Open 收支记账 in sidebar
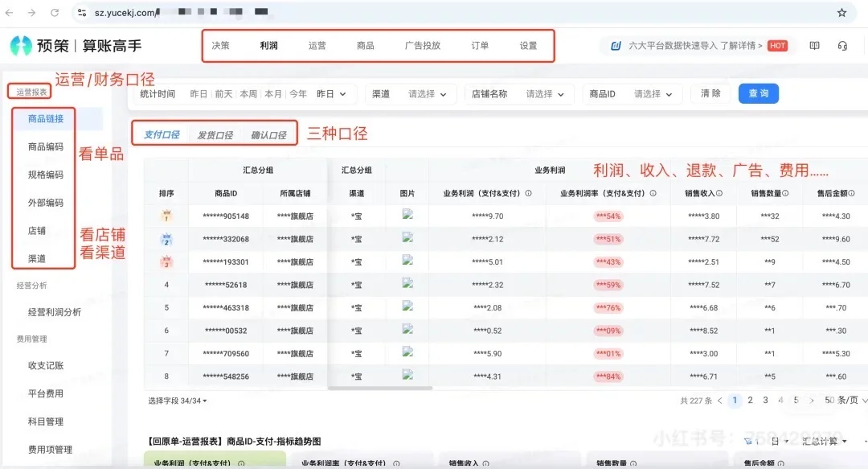This screenshot has height=469, width=868. (x=46, y=366)
